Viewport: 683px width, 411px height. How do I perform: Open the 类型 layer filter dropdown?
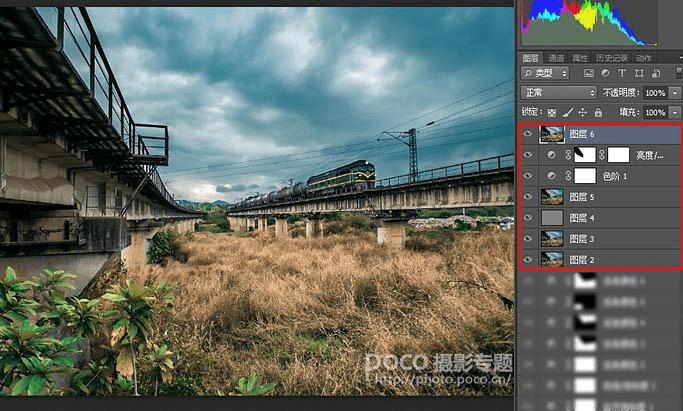point(545,73)
